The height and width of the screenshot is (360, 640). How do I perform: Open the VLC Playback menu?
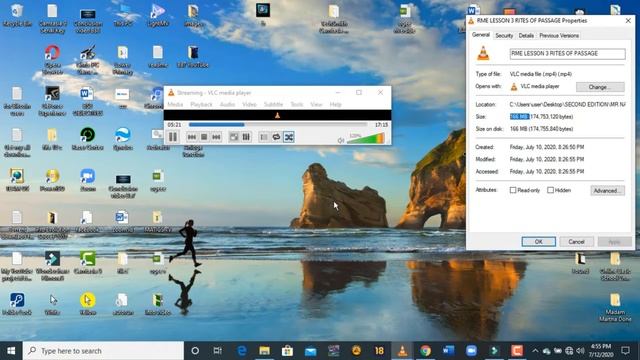coord(201,104)
